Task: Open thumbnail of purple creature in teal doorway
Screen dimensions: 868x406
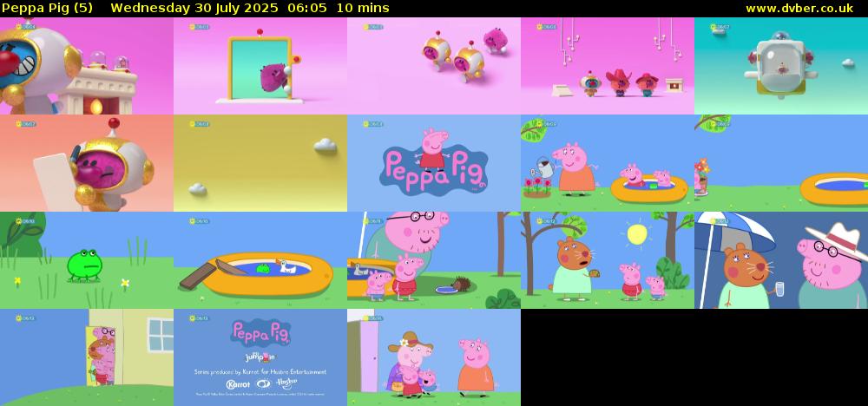Action: 260,66
